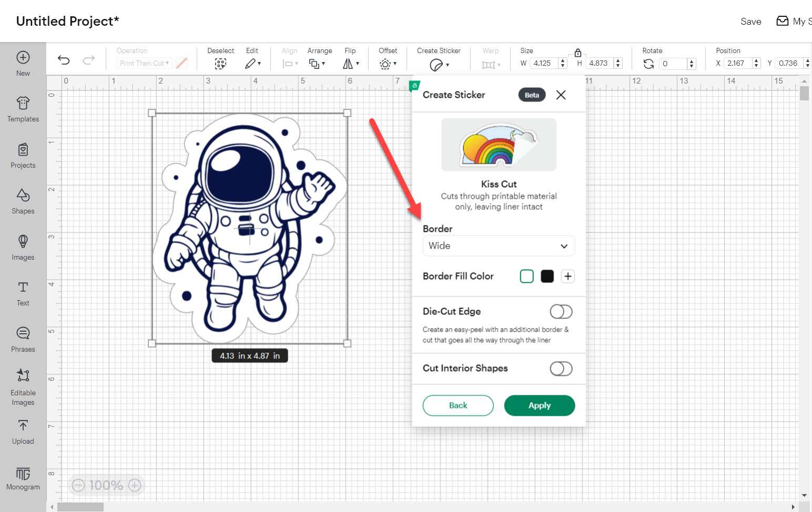Viewport: 812px width, 512px height.
Task: Enable the Die-Cut Edge toggle
Action: pyautogui.click(x=561, y=311)
